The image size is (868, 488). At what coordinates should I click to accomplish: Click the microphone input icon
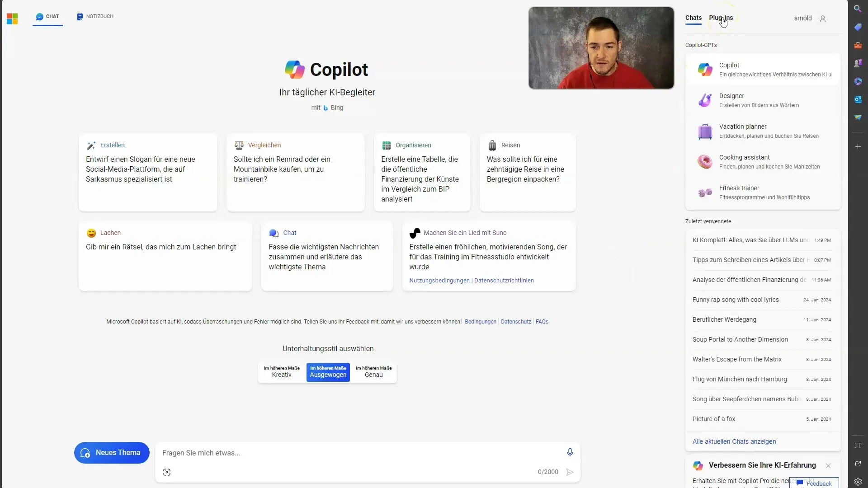tap(570, 452)
